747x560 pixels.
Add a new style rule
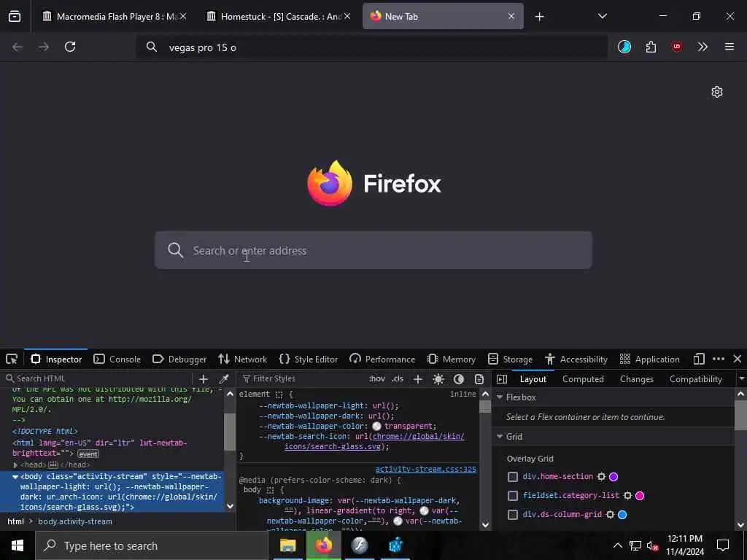(418, 379)
